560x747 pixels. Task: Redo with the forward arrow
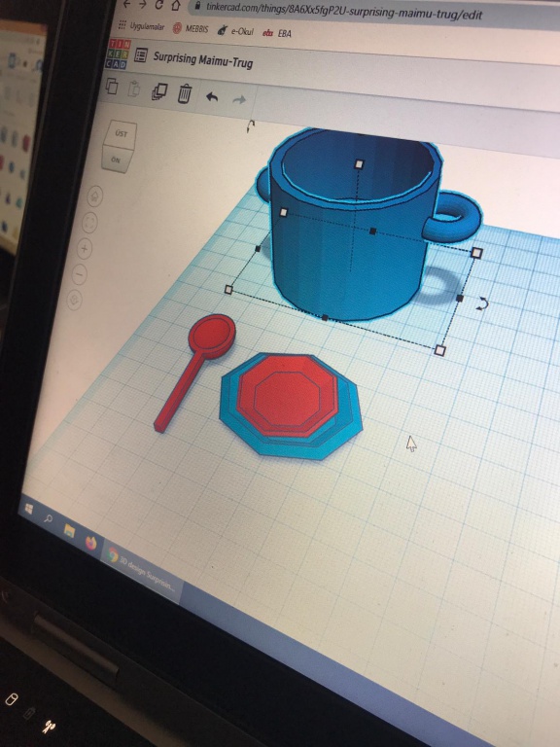click(239, 99)
